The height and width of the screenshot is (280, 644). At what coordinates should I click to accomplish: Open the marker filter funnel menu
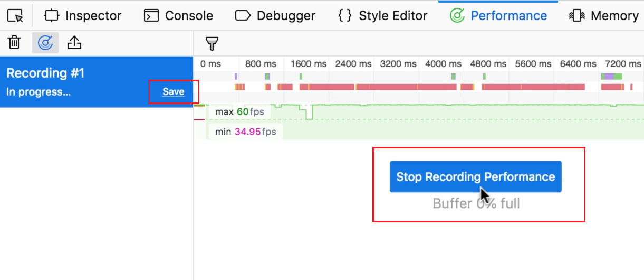pyautogui.click(x=212, y=43)
